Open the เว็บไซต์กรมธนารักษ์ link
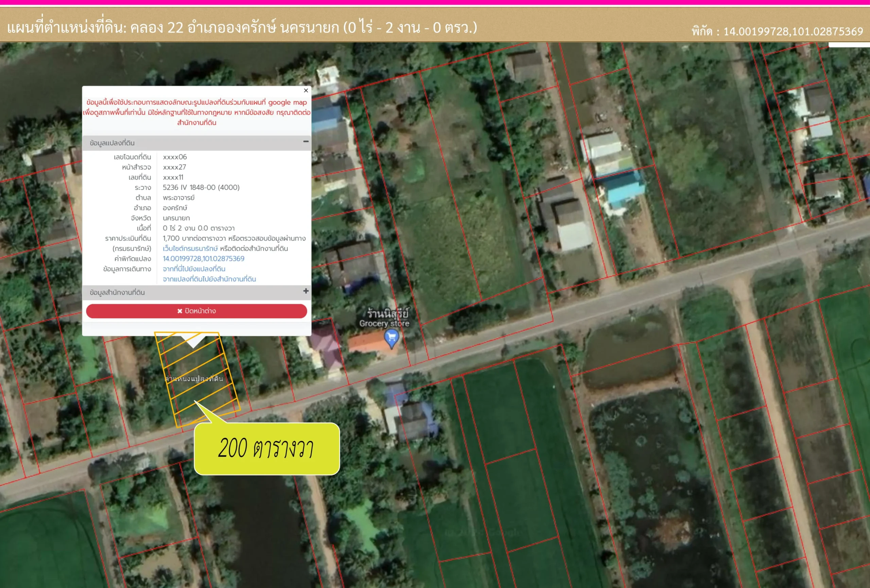 click(190, 248)
